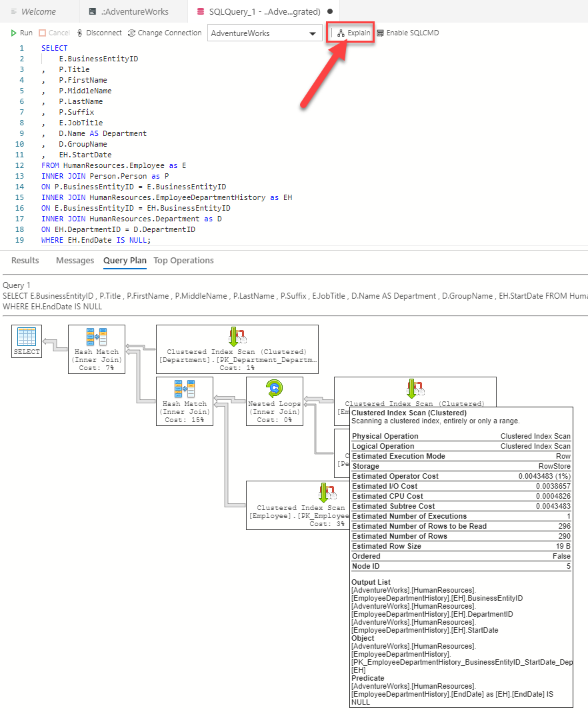Image resolution: width=588 pixels, height=714 pixels.
Task: Click line 19 WHERE clause in editor
Action: [97, 240]
